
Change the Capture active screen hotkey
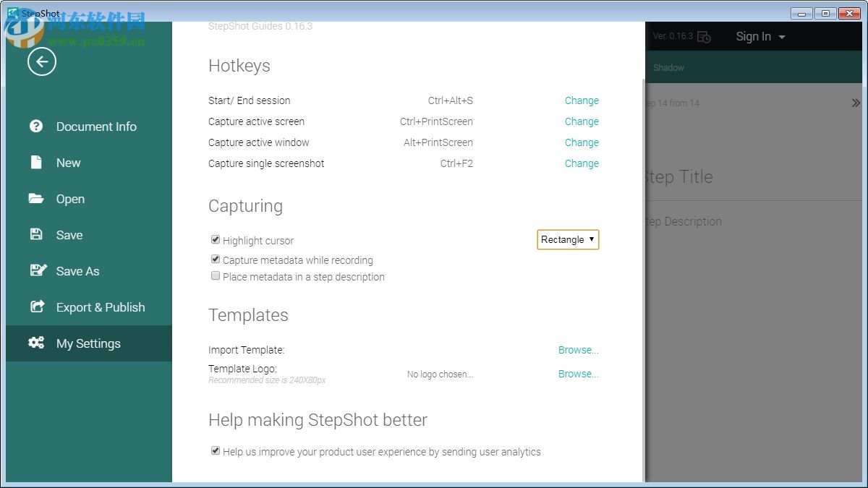tap(582, 121)
